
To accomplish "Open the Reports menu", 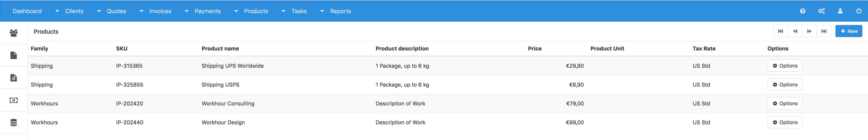I will click(x=340, y=11).
